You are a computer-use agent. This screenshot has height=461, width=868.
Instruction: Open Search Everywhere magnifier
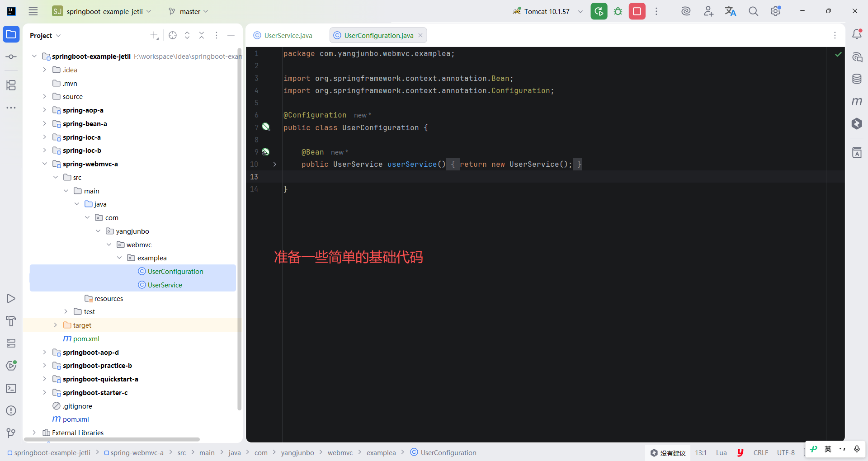point(753,11)
